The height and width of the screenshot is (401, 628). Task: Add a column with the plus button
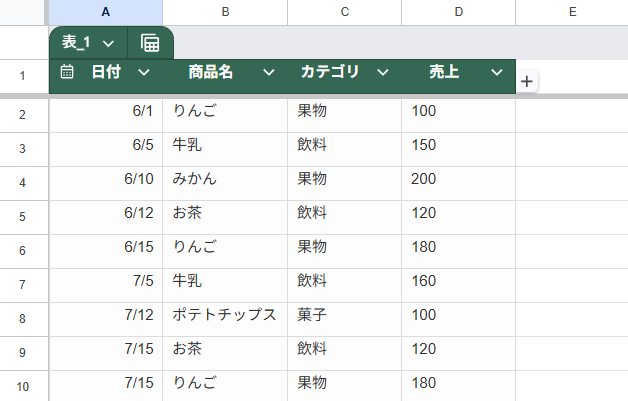tap(527, 82)
